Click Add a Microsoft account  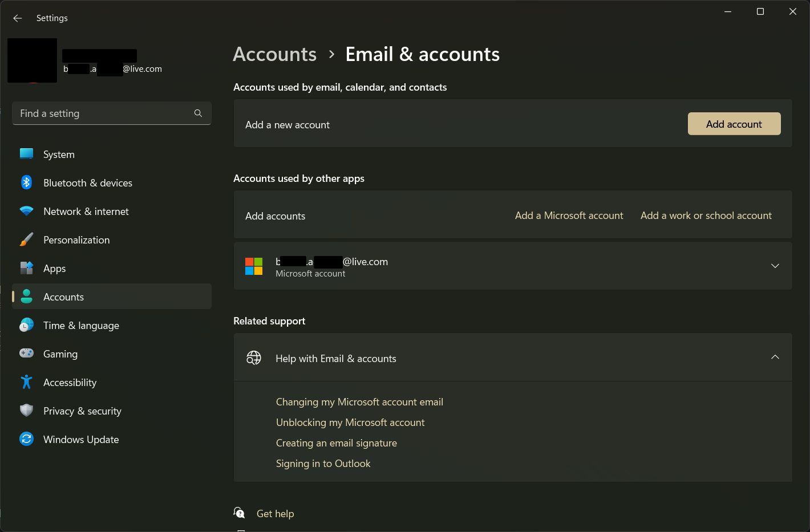569,216
